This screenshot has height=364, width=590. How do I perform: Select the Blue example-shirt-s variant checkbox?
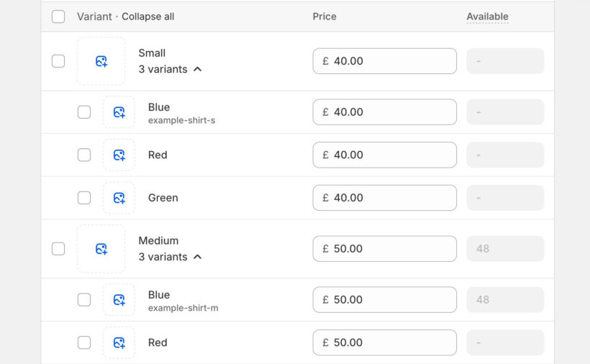pos(84,112)
